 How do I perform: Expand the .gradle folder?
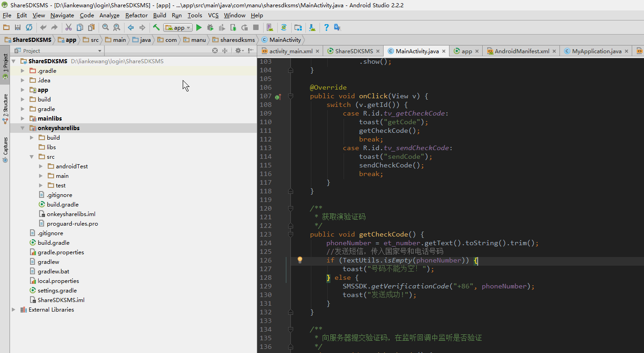tap(23, 71)
